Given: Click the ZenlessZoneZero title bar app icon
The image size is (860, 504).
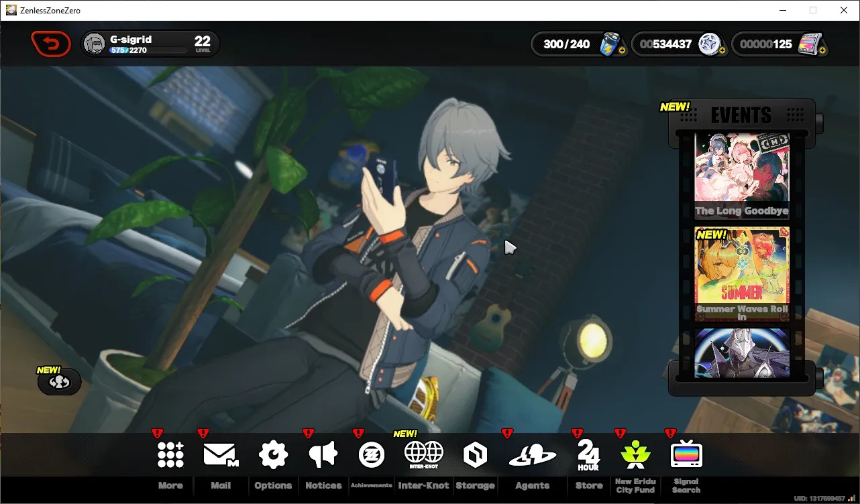Looking at the screenshot, I should click(11, 10).
